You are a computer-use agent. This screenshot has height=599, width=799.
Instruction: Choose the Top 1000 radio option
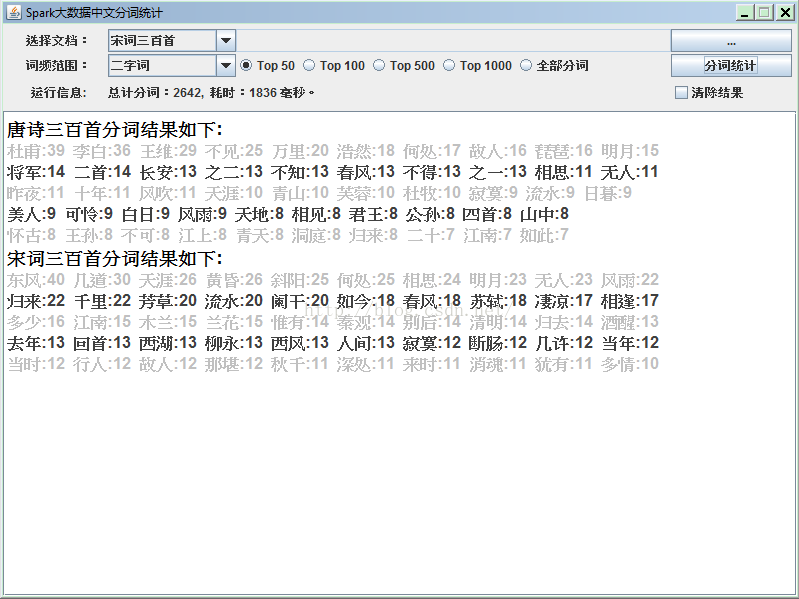[448, 65]
